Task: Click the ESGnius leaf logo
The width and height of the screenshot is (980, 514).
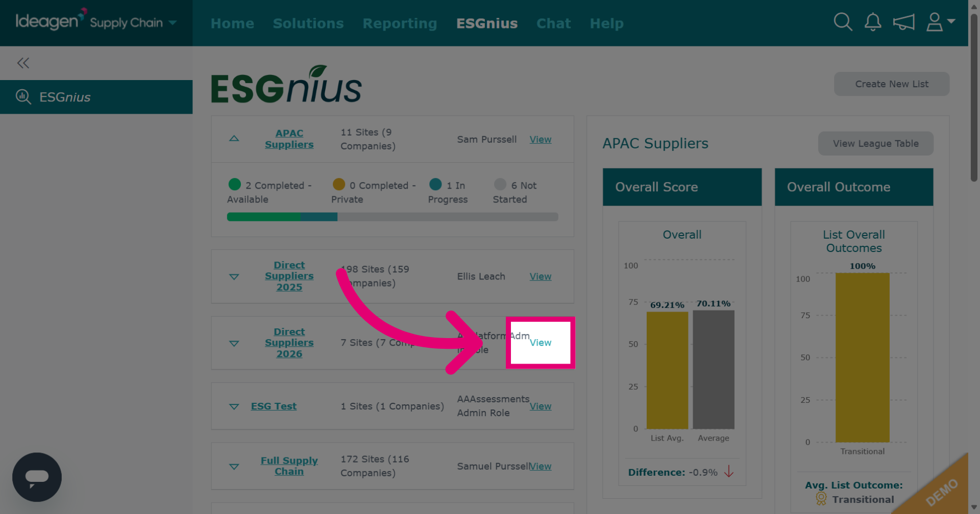Action: [286, 85]
